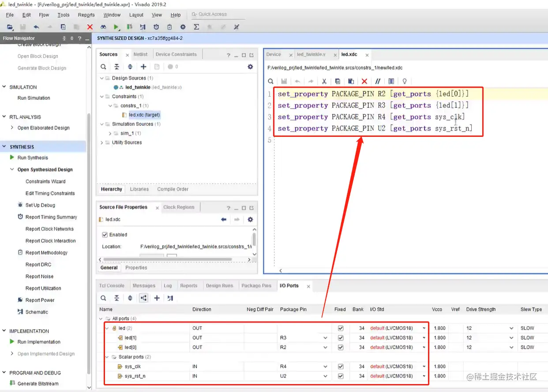Click the Toggle Column Selection icon in editor
The height and width of the screenshot is (392, 548).
point(391,81)
